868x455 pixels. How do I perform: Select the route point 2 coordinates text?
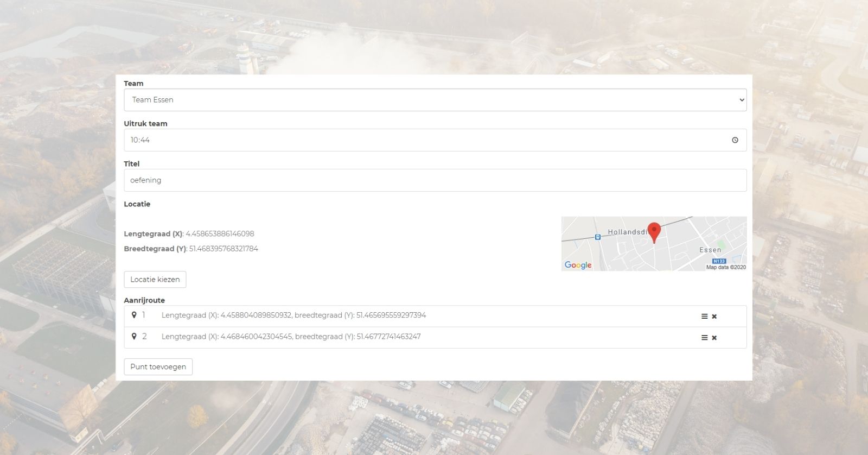(x=291, y=337)
